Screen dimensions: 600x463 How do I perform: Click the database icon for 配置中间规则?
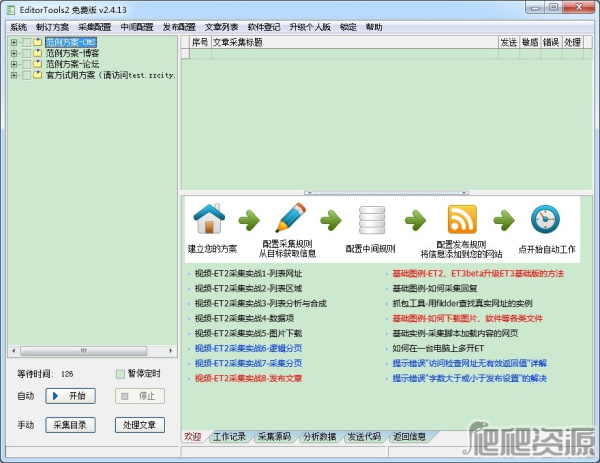(372, 220)
